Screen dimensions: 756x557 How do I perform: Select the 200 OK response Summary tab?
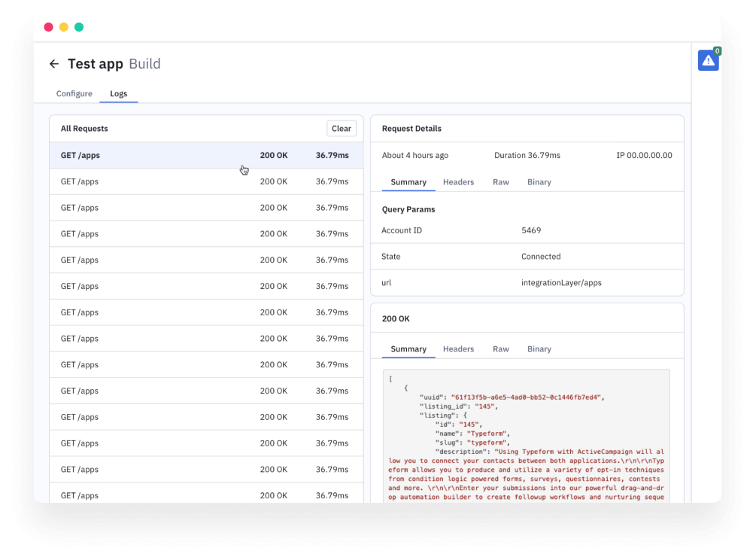point(408,349)
